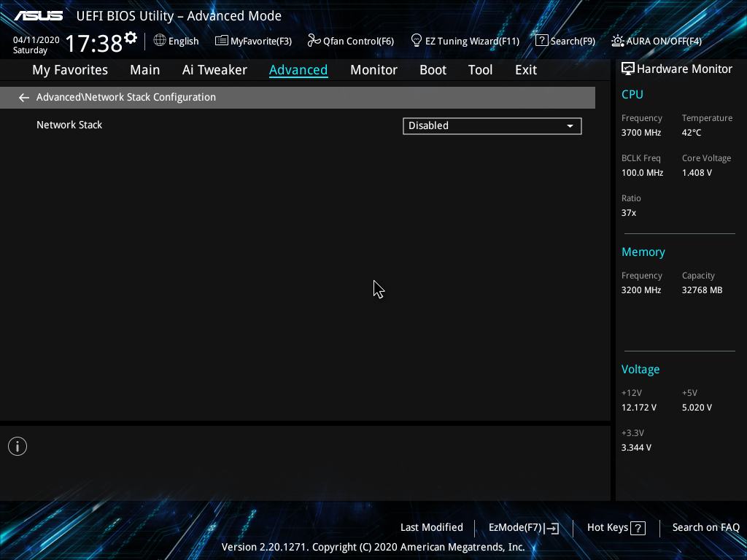
Task: Click +3.3V reading 3.344 V
Action: (636, 448)
